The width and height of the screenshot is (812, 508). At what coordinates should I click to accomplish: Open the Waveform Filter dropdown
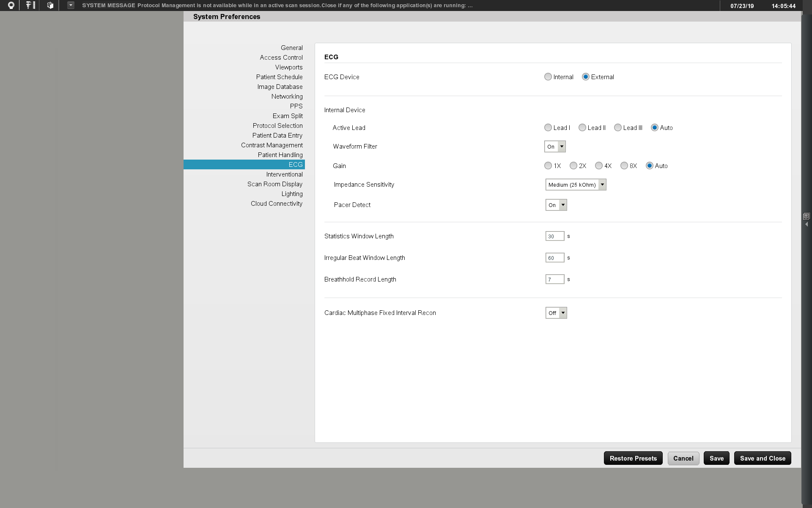(555, 146)
